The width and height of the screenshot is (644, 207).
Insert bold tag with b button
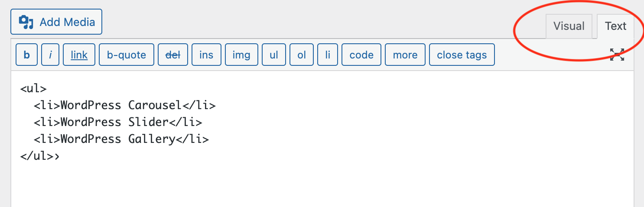click(x=27, y=55)
